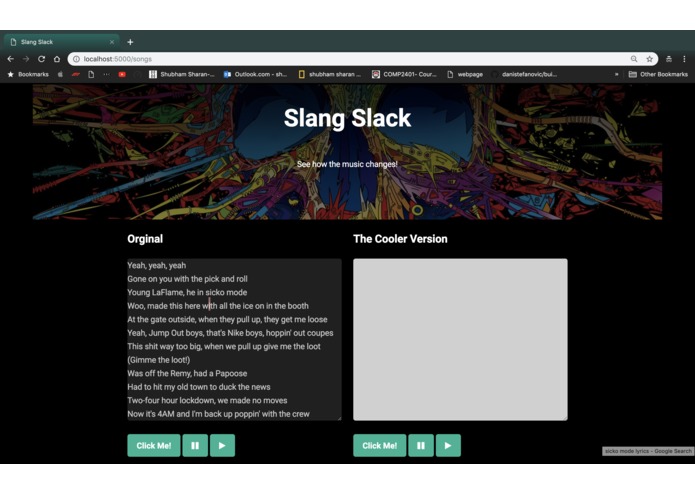This screenshot has height=494, width=695.
Task: Open the YouTube bookmark icon
Action: pos(122,74)
